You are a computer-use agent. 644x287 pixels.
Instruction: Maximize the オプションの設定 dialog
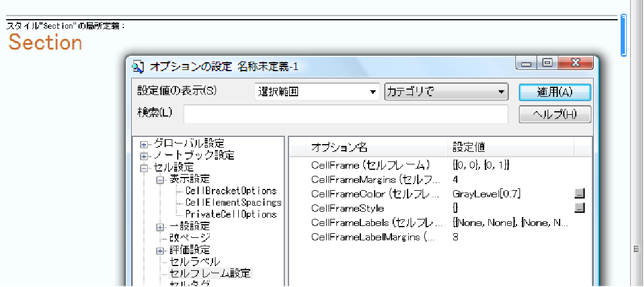pos(547,63)
